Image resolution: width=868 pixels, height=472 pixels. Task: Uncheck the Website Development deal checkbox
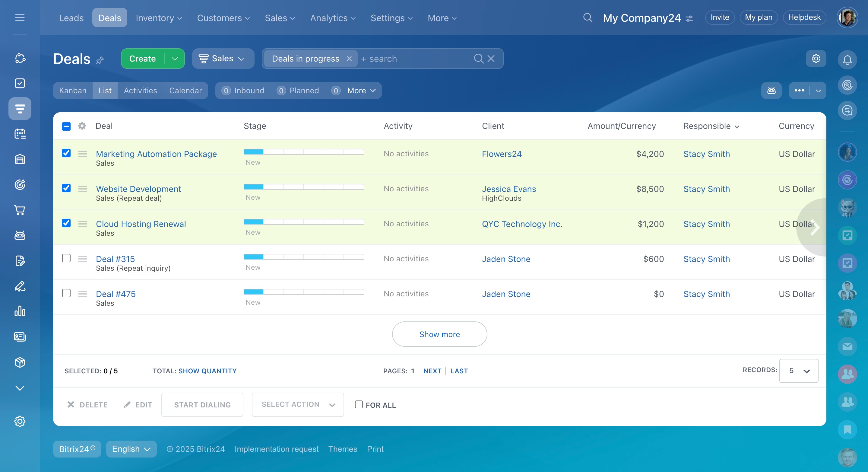[x=66, y=188]
